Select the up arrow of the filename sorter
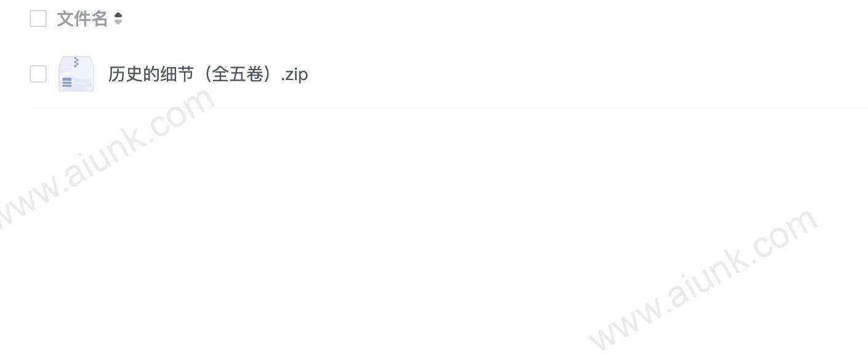Image resolution: width=868 pixels, height=362 pixels. point(118,15)
